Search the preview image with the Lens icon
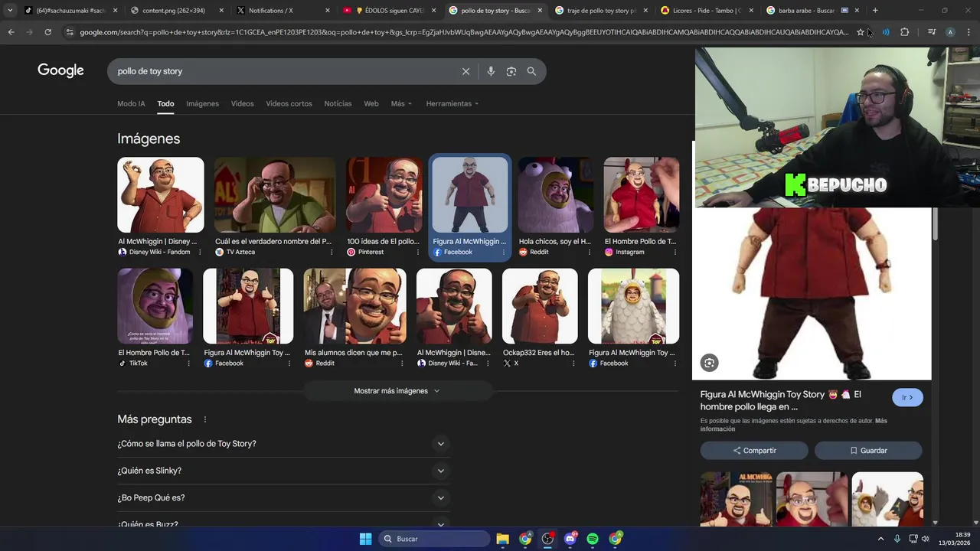Screen dimensions: 980x551 [709, 364]
